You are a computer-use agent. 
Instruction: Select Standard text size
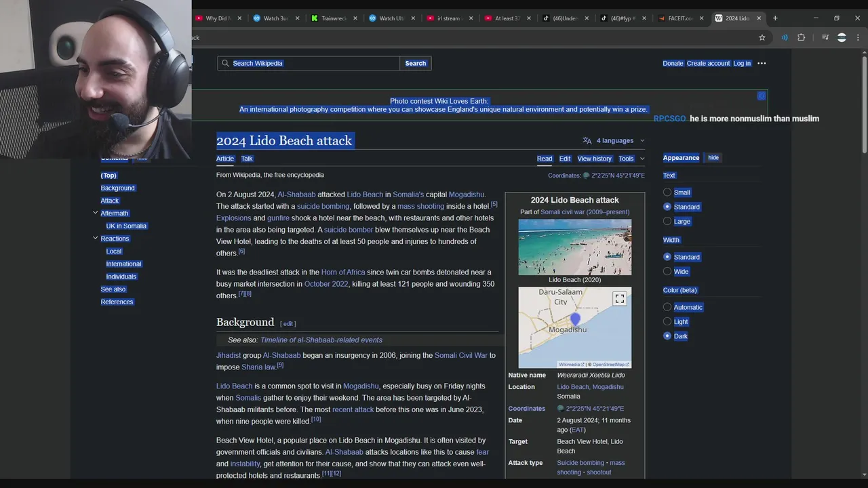pos(667,207)
